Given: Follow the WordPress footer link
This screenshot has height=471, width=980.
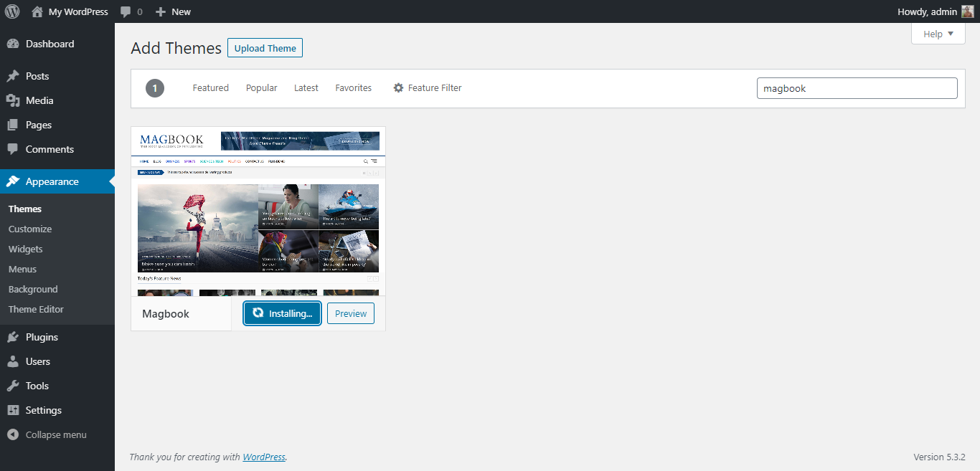Looking at the screenshot, I should (264, 457).
